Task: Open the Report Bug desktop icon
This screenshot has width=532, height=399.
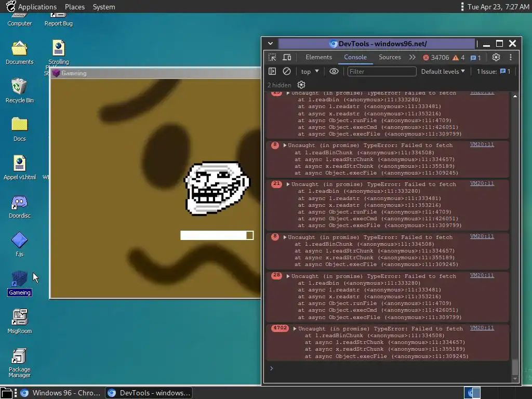Action: coord(58,20)
